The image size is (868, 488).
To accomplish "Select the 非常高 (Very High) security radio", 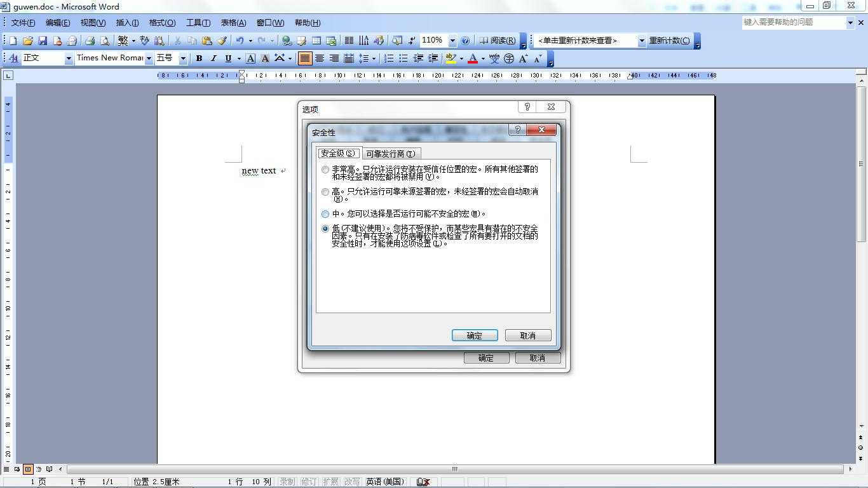I will click(325, 170).
